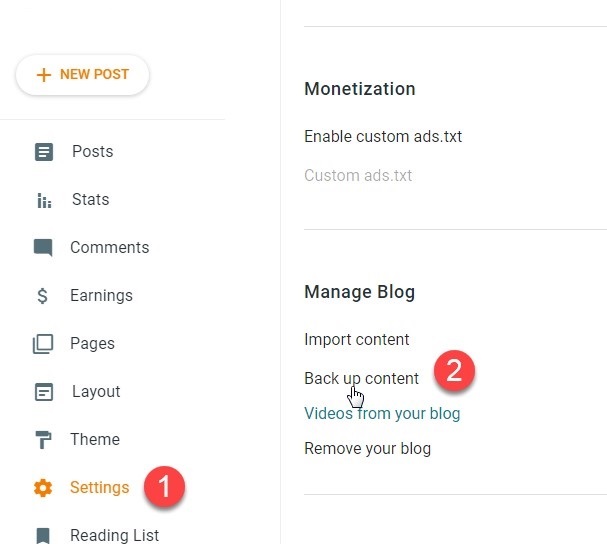Open the Videos from your blog link

click(382, 413)
